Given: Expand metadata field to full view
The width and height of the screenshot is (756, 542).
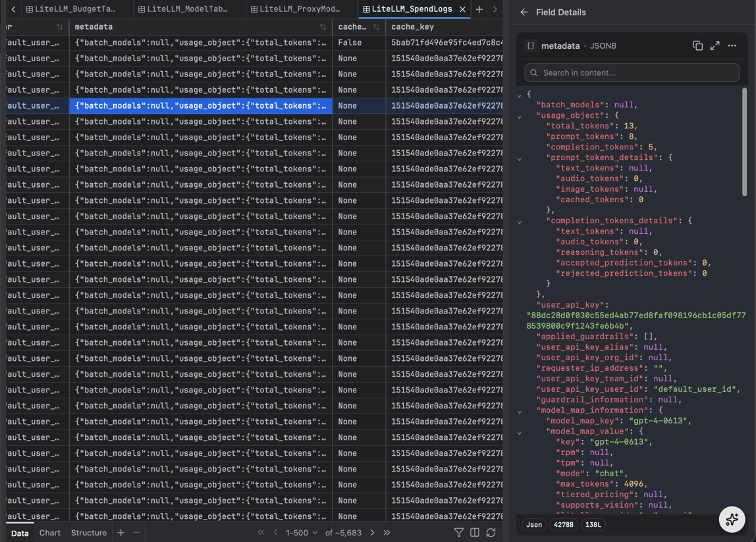Looking at the screenshot, I should pyautogui.click(x=715, y=45).
